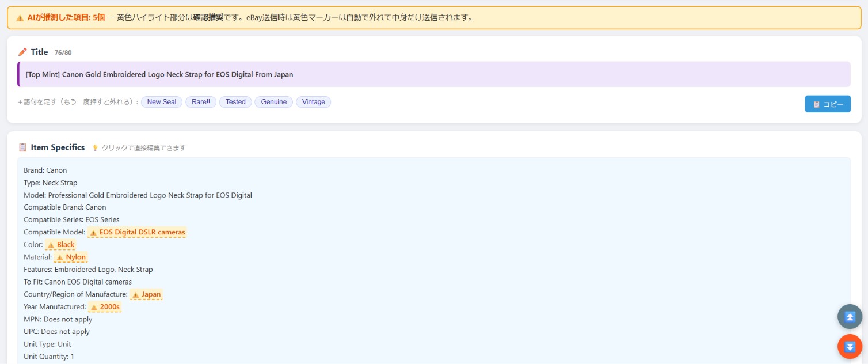
Task: Edit the highlighted EOS Digital DSLR cameras value
Action: [x=137, y=232]
